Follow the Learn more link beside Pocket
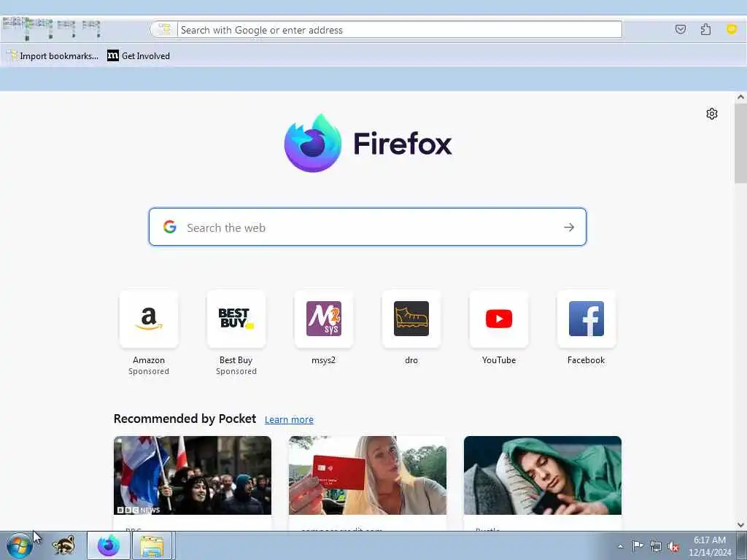Screen dimensions: 747x560 click(x=289, y=419)
